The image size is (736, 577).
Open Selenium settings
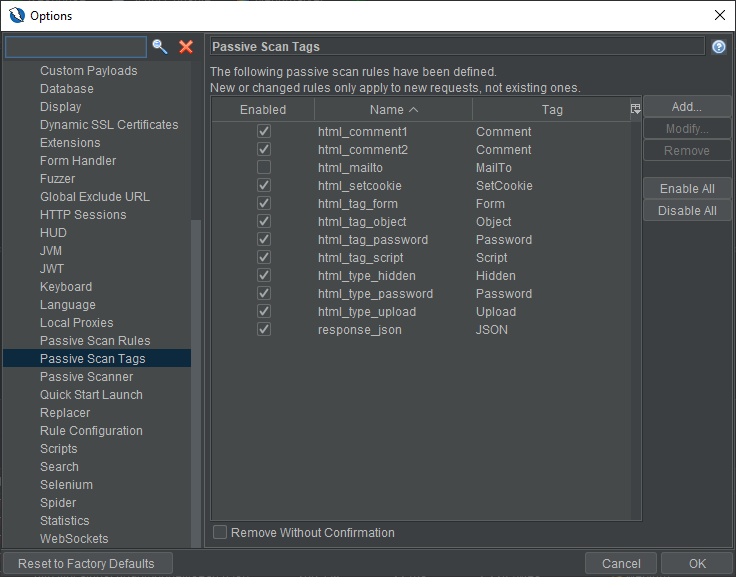pos(66,485)
